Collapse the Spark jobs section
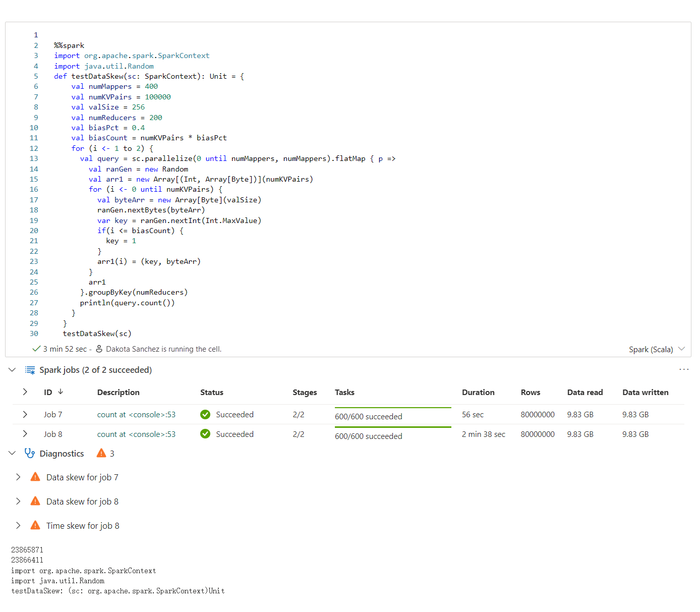The height and width of the screenshot is (612, 700). [x=12, y=370]
